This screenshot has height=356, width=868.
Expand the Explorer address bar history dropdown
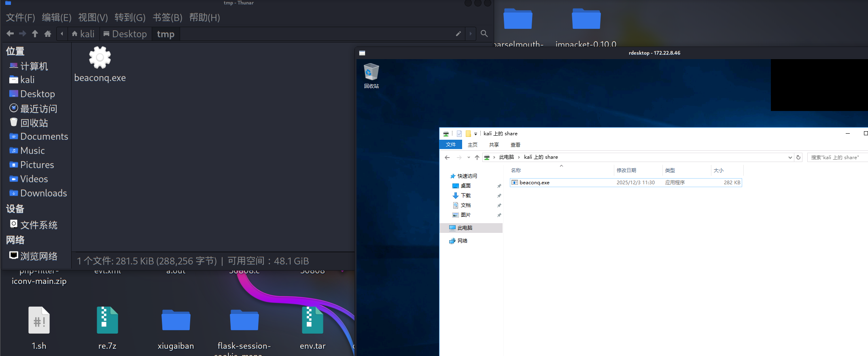790,157
